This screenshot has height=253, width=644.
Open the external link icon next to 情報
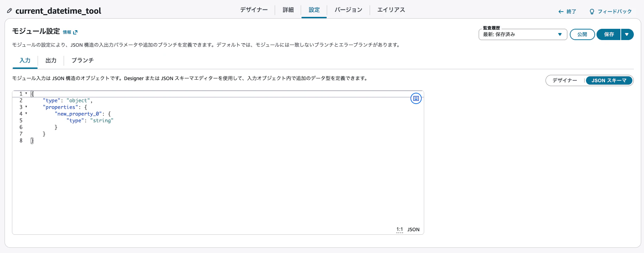pyautogui.click(x=75, y=32)
